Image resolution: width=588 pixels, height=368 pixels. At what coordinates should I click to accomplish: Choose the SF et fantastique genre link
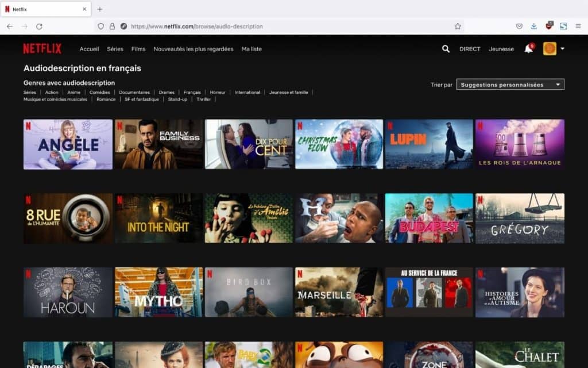(x=141, y=99)
